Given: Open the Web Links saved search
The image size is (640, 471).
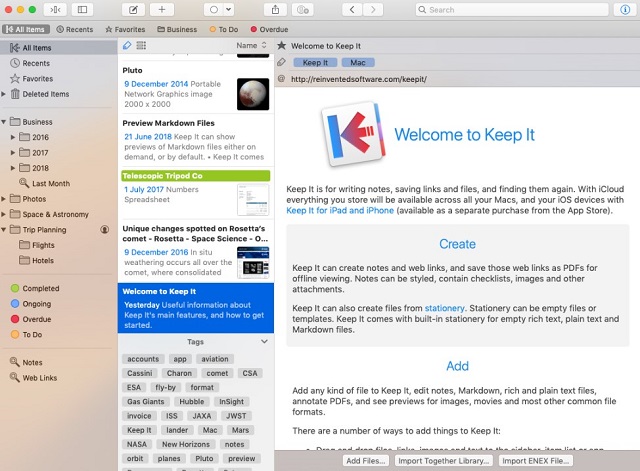Looking at the screenshot, I should click(x=40, y=378).
